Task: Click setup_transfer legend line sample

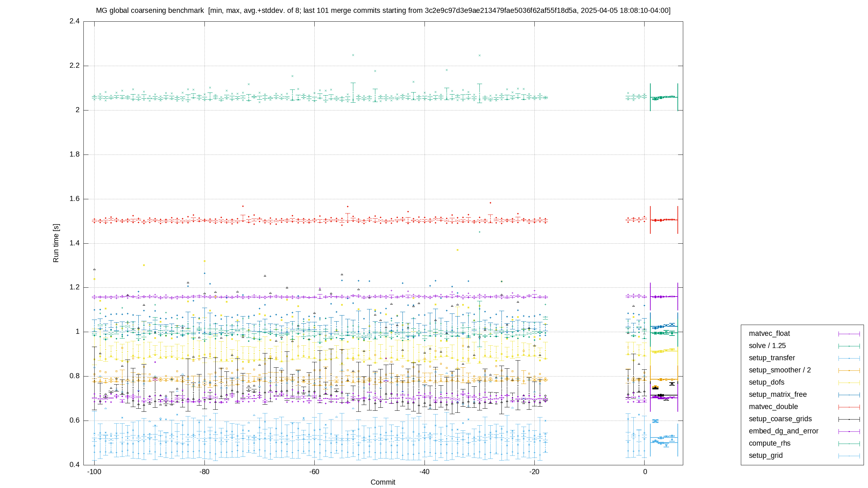Action: pos(849,358)
